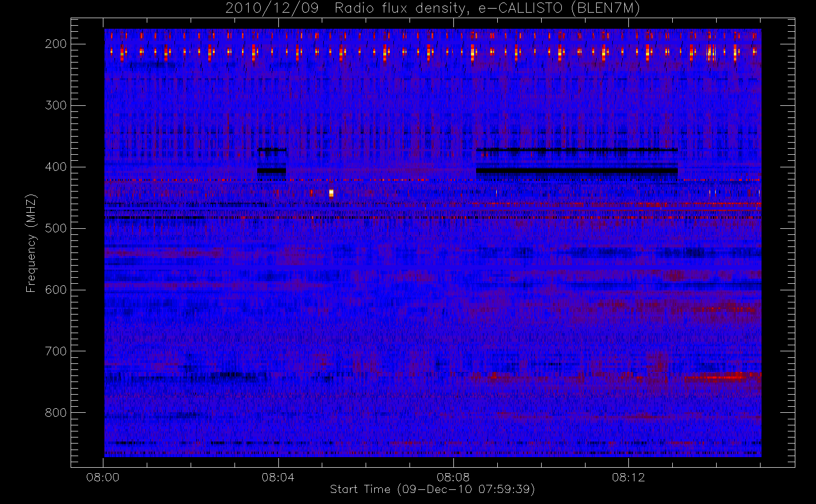Image resolution: width=816 pixels, height=504 pixels.
Task: Click the 300 frequency tick label
Action: coord(56,105)
